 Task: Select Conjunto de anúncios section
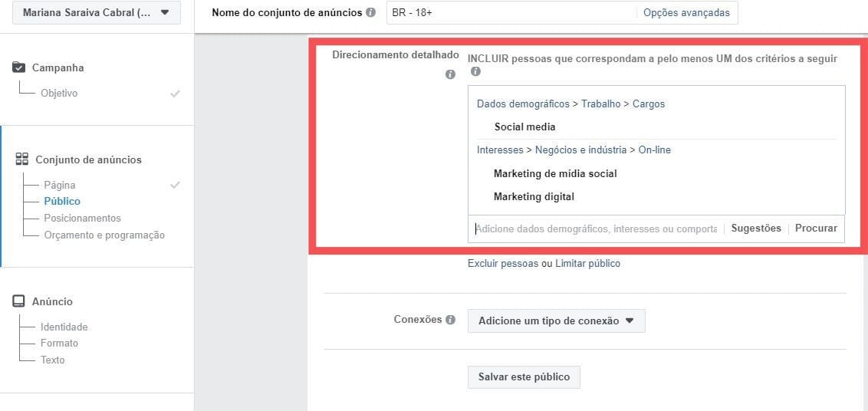pos(89,159)
